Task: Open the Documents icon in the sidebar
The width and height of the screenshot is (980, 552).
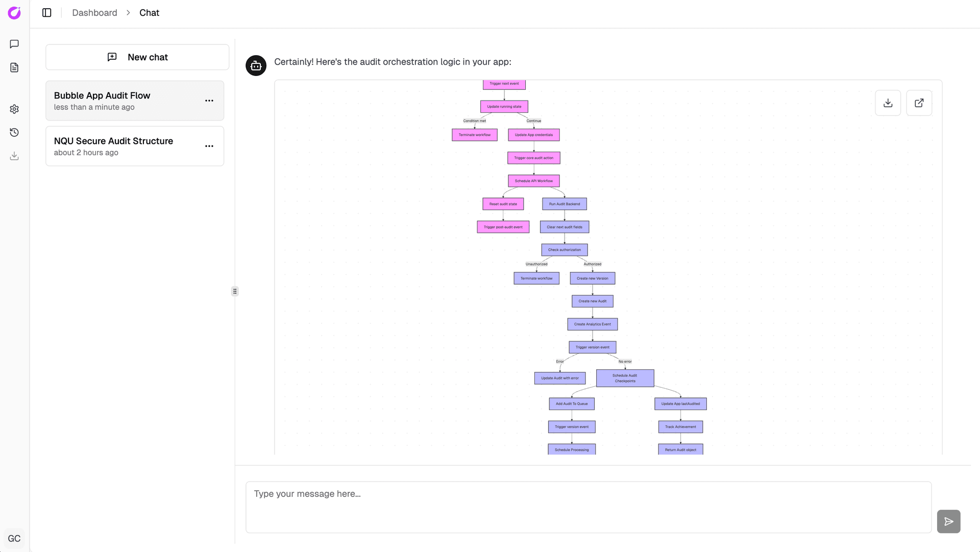Action: tap(14, 67)
